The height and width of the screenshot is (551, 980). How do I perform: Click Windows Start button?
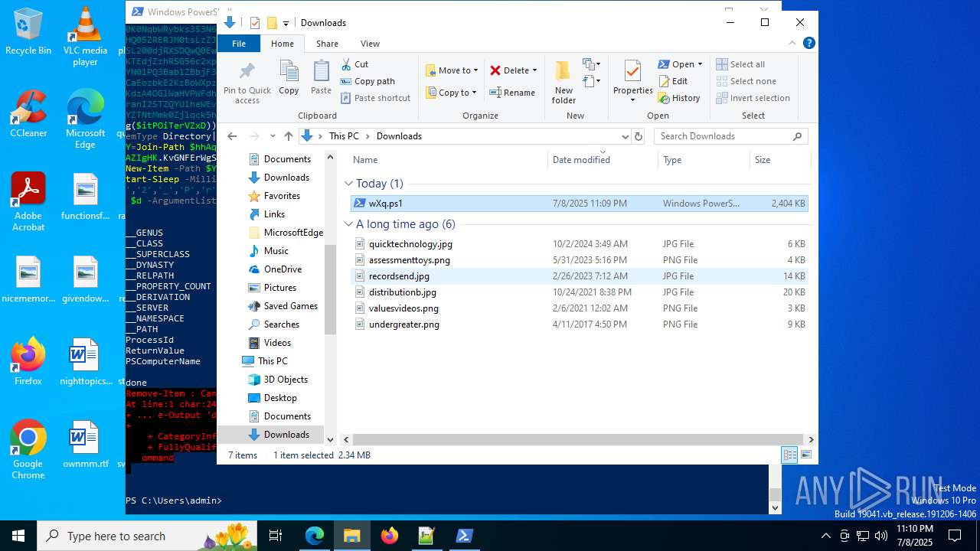point(18,536)
